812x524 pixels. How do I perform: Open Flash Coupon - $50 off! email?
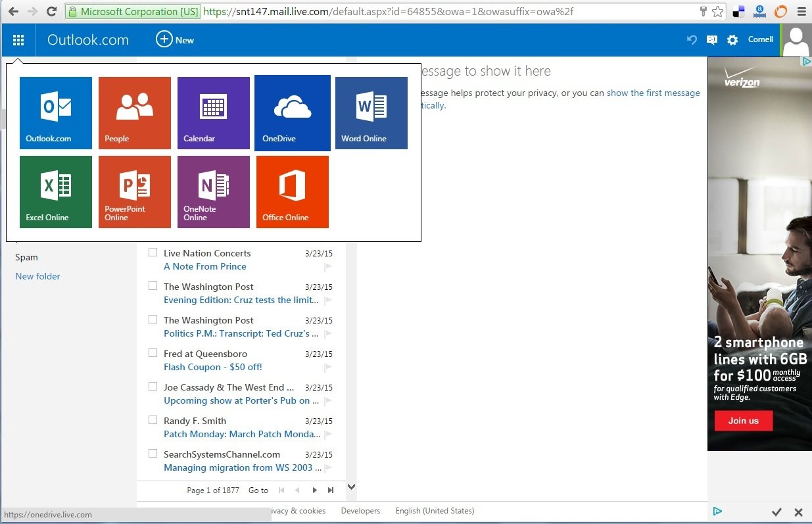tap(213, 367)
